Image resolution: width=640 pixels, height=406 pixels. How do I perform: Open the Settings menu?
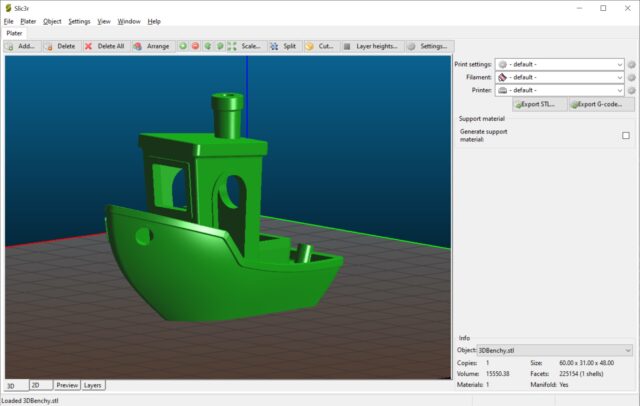pos(79,21)
